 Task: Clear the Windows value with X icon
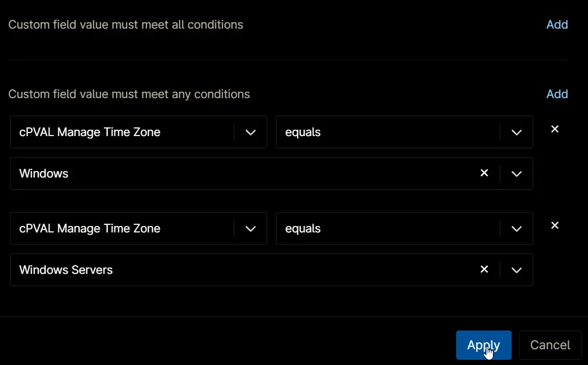tap(484, 173)
